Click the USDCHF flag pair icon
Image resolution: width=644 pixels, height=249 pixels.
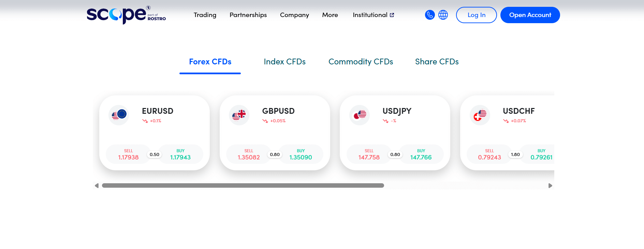tap(480, 115)
